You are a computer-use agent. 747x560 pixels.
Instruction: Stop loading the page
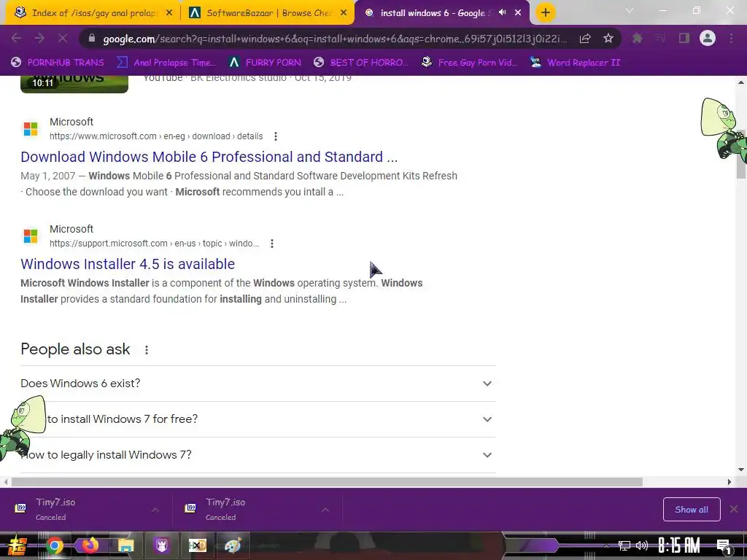click(x=63, y=38)
